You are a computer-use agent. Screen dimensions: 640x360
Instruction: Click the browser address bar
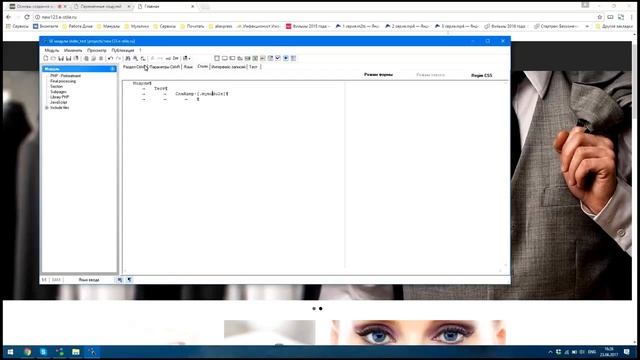[x=314, y=17]
